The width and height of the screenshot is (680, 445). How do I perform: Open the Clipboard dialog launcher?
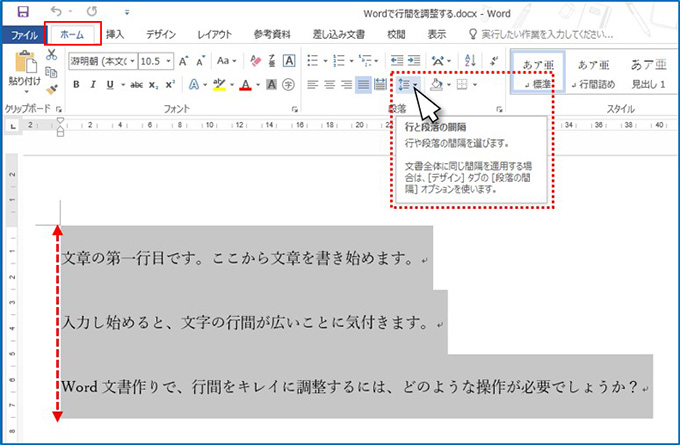point(59,109)
